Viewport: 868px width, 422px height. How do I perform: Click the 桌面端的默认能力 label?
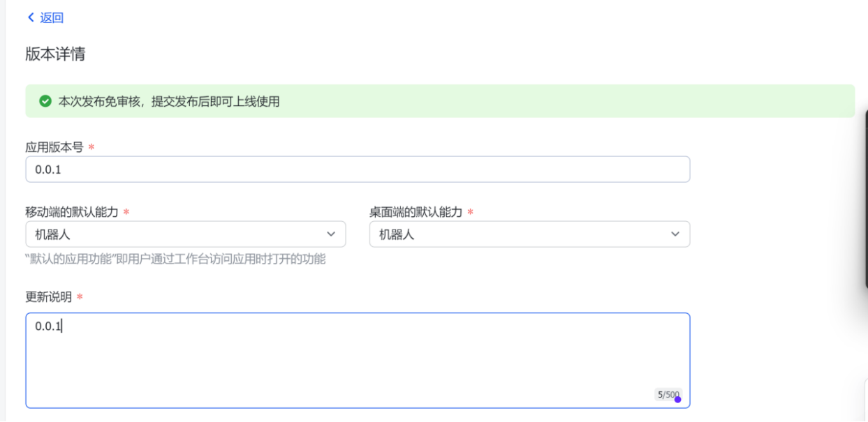pyautogui.click(x=415, y=212)
